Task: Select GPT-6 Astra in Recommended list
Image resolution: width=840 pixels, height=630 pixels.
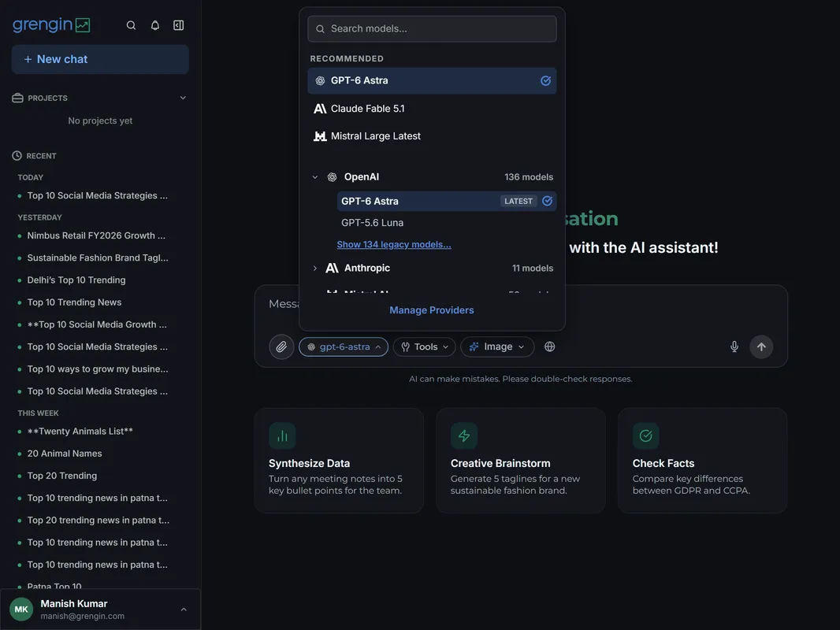Action: point(432,81)
